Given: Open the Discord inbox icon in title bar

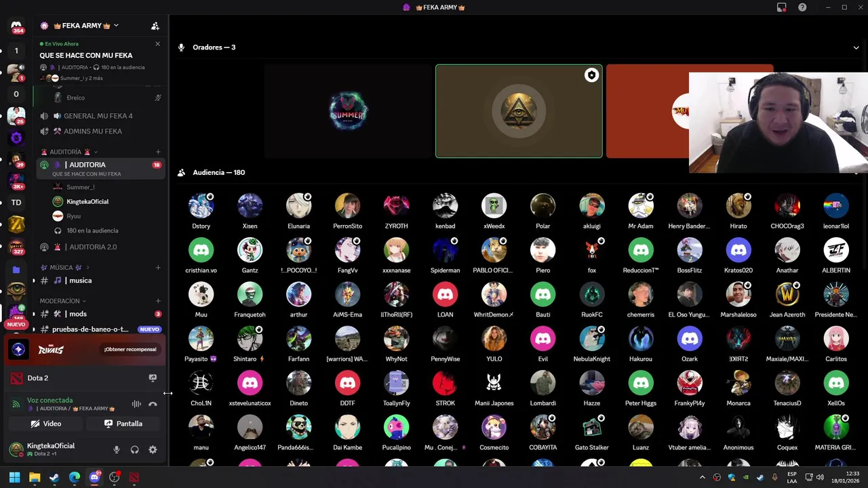Looking at the screenshot, I should point(781,7).
